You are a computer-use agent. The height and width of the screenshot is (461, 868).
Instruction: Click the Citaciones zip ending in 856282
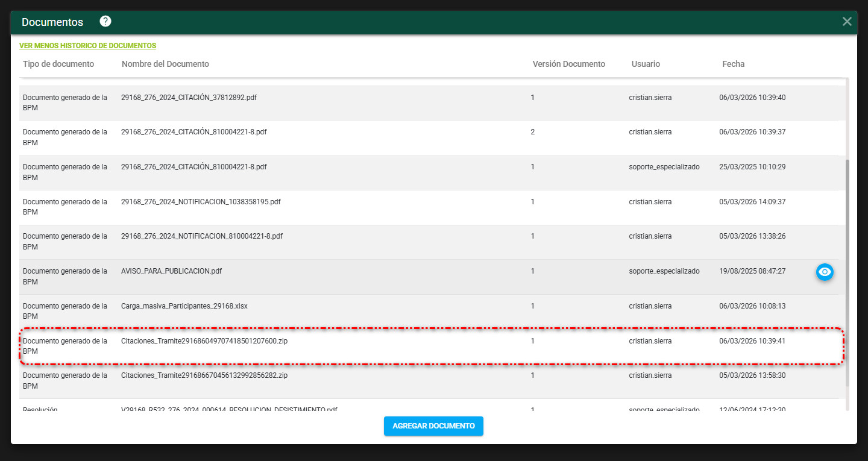tap(204, 375)
